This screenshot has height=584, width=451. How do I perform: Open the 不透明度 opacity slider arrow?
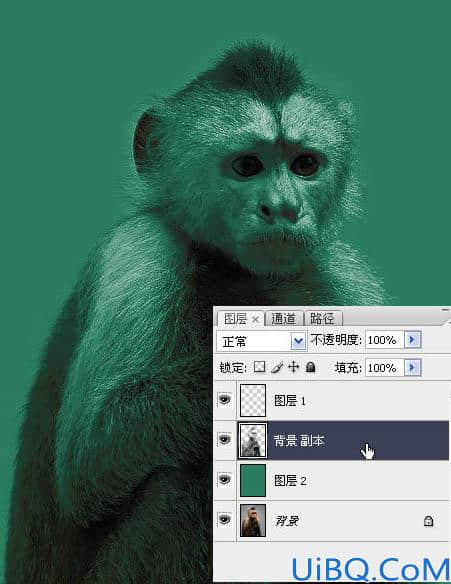pyautogui.click(x=413, y=339)
